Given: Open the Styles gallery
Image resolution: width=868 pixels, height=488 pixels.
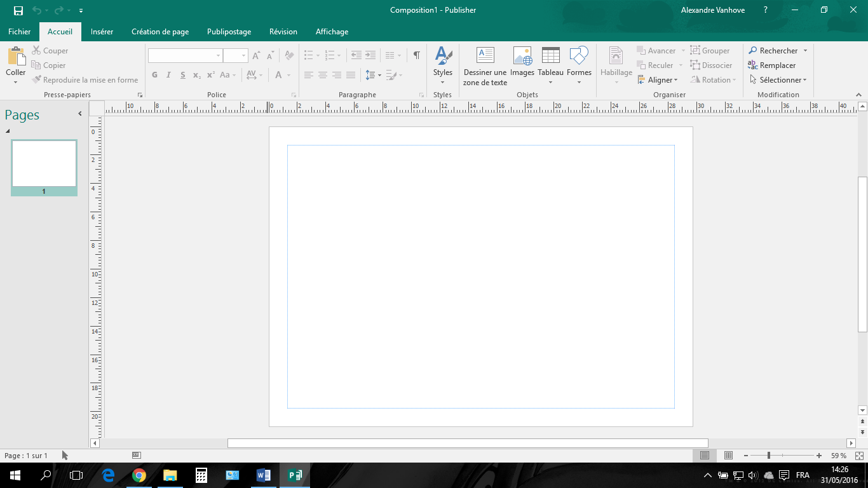Looking at the screenshot, I should pyautogui.click(x=443, y=65).
